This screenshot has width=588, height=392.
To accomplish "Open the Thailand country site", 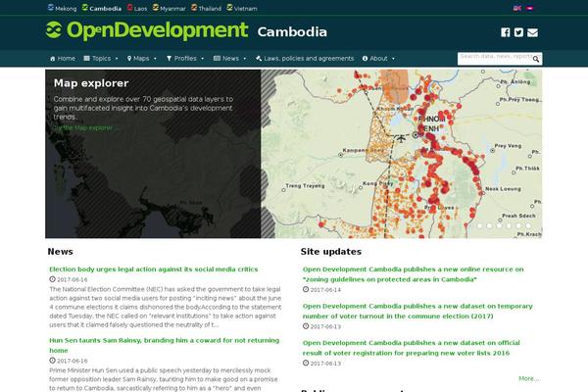I will point(206,8).
